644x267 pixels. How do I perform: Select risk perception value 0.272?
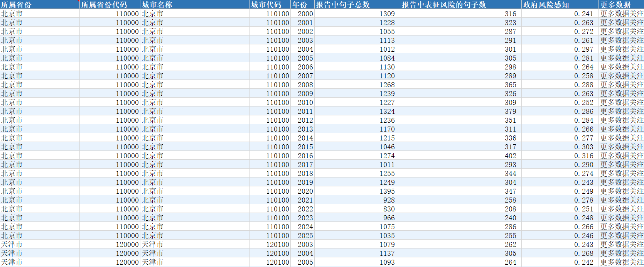(x=584, y=31)
